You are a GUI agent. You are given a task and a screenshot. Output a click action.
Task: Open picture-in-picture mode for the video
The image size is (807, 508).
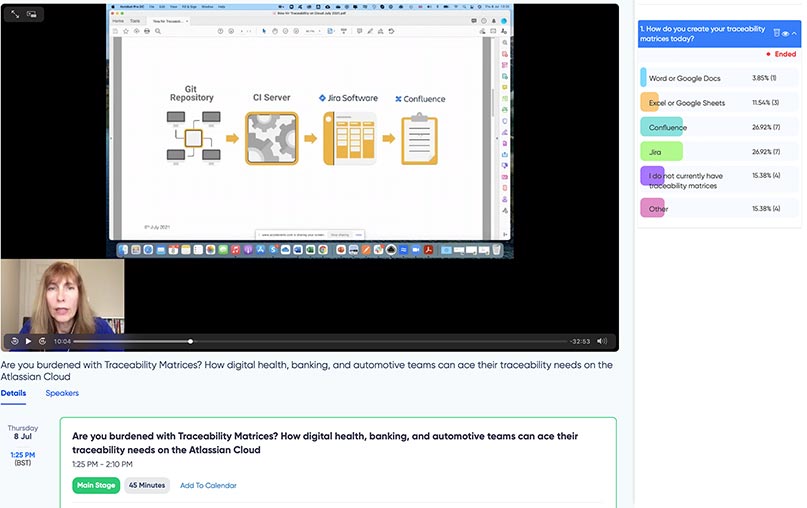point(32,14)
